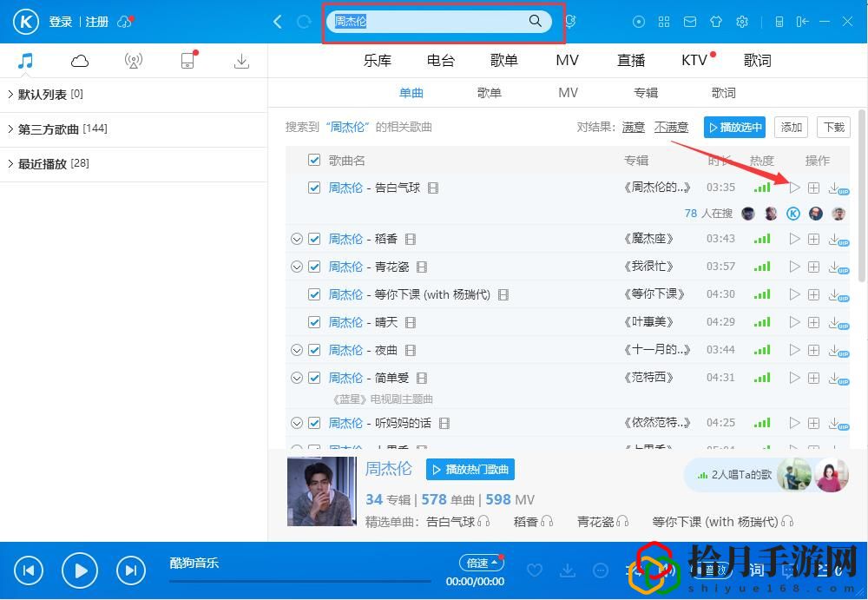Open the 电台 tab

441,61
